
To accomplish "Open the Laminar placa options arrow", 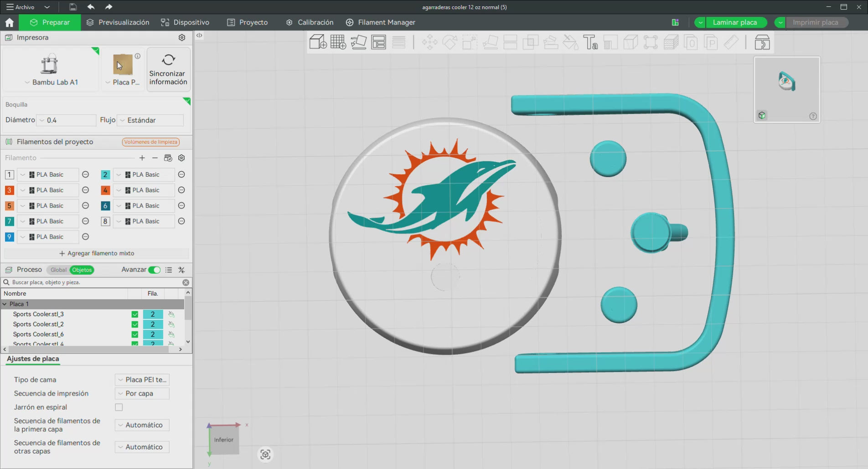I will click(x=700, y=22).
